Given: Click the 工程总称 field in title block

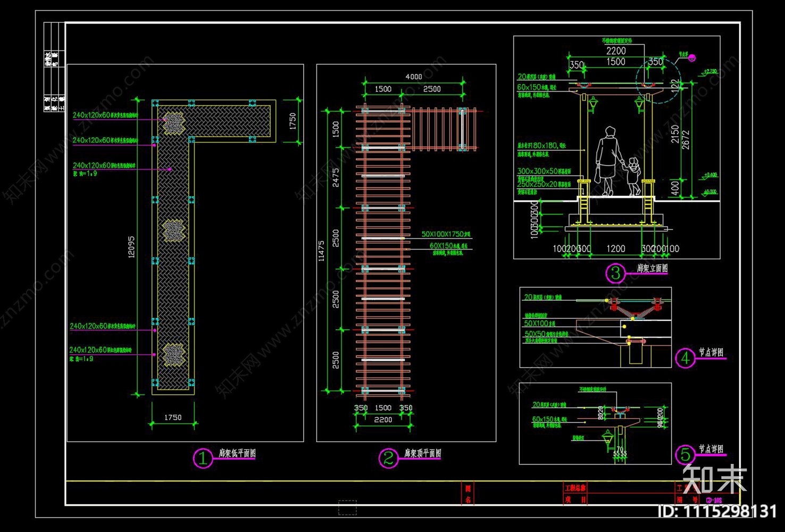Looking at the screenshot, I should coord(575,487).
